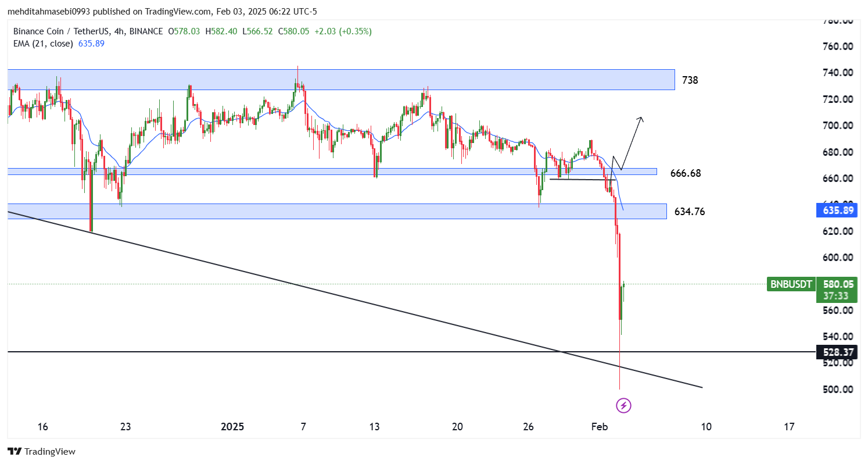Select the blue support zone at 634.76
The height and width of the screenshot is (464, 868).
(x=337, y=211)
